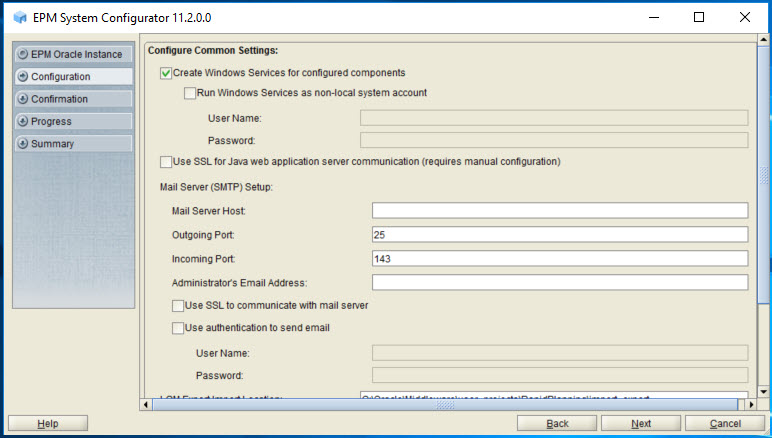772x438 pixels.
Task: Close the EPM System Configurator window
Action: coord(745,18)
